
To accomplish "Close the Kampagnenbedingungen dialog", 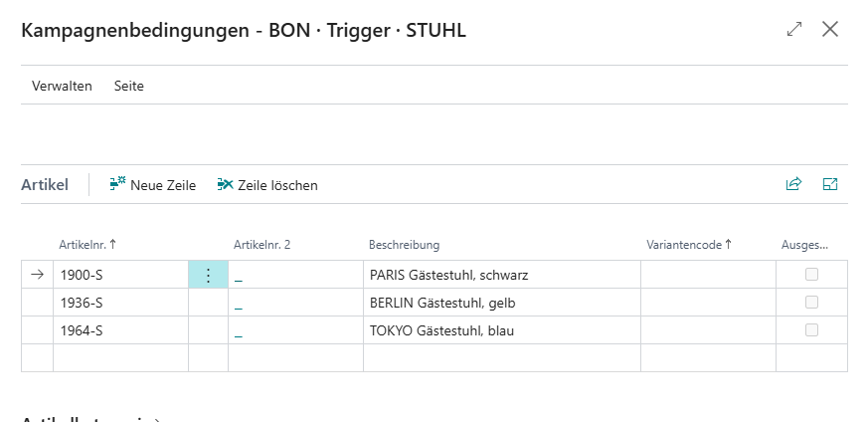I will coord(831,30).
